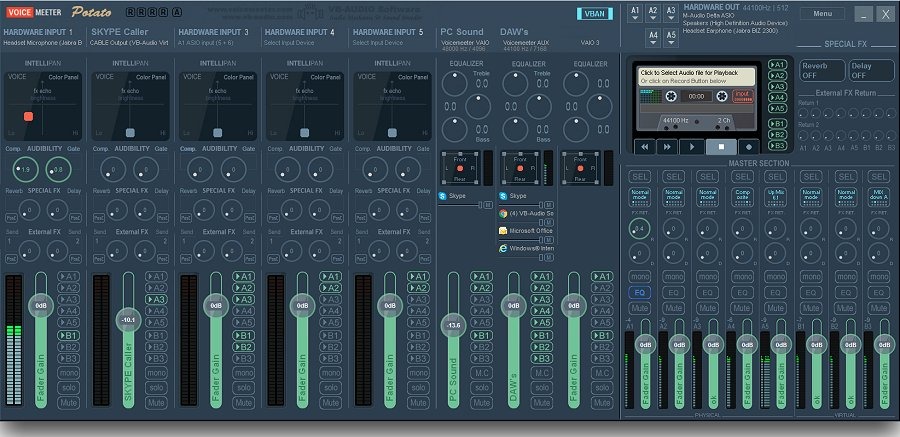The image size is (900, 437).
Task: Click the M mute for the VB-Audio Chrome app
Action: 549,222
